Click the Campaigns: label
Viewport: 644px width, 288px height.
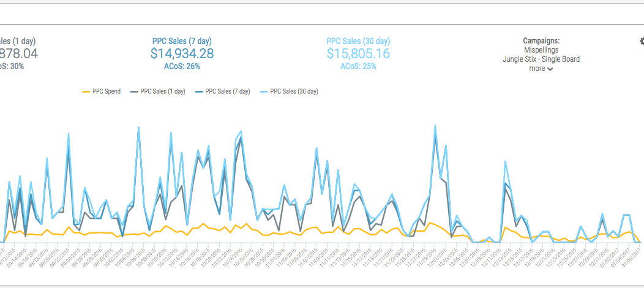click(x=541, y=41)
